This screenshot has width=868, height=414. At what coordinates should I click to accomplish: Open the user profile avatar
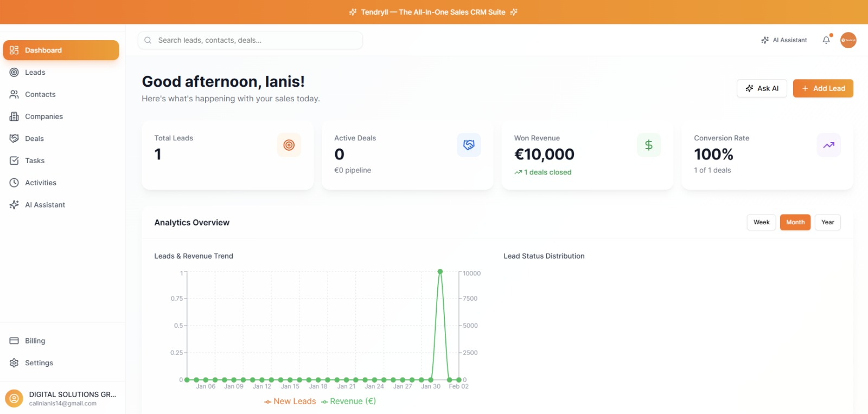pos(848,40)
